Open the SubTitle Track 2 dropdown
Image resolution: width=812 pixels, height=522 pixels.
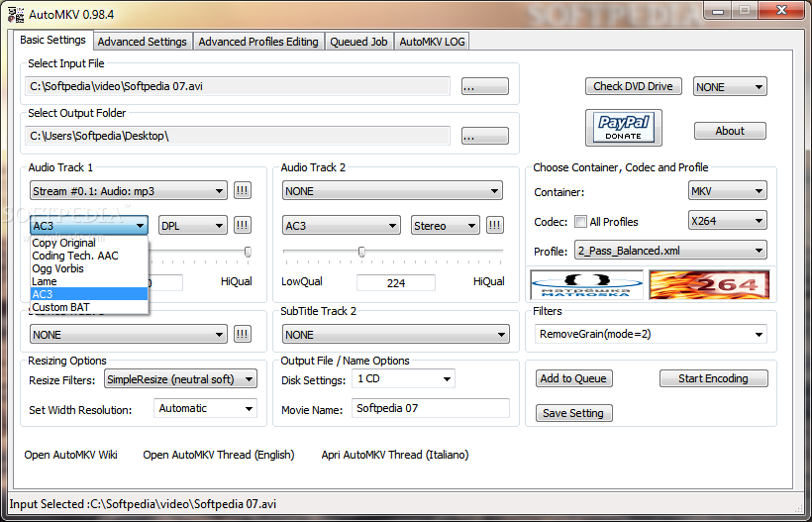click(396, 335)
